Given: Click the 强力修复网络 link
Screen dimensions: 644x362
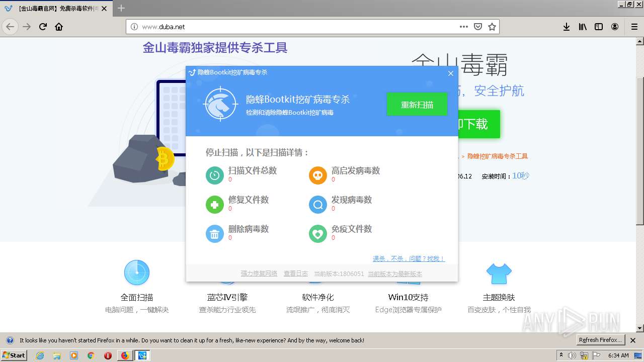Looking at the screenshot, I should 259,274.
